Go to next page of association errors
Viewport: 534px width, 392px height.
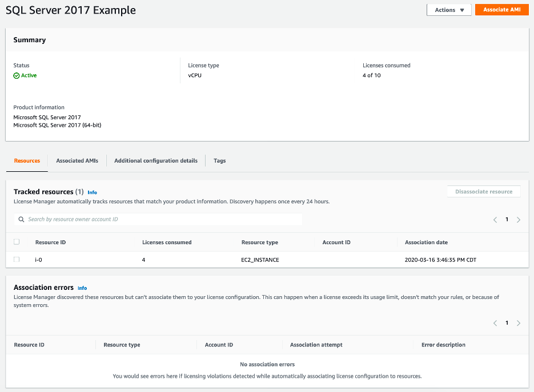coord(519,323)
